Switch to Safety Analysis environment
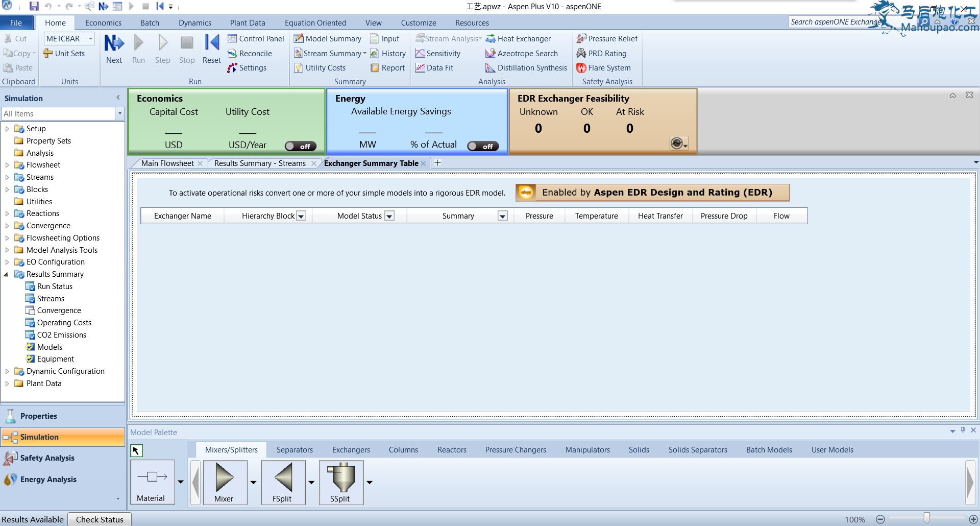 63,458
